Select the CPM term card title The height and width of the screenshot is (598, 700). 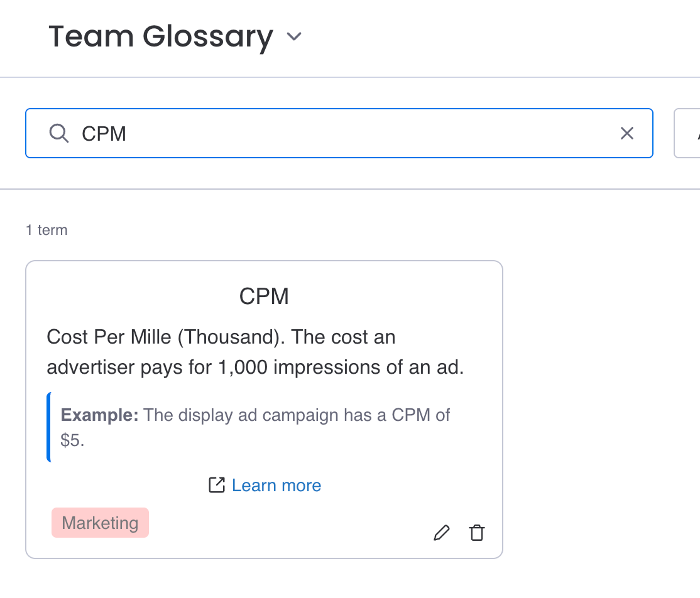tap(264, 296)
